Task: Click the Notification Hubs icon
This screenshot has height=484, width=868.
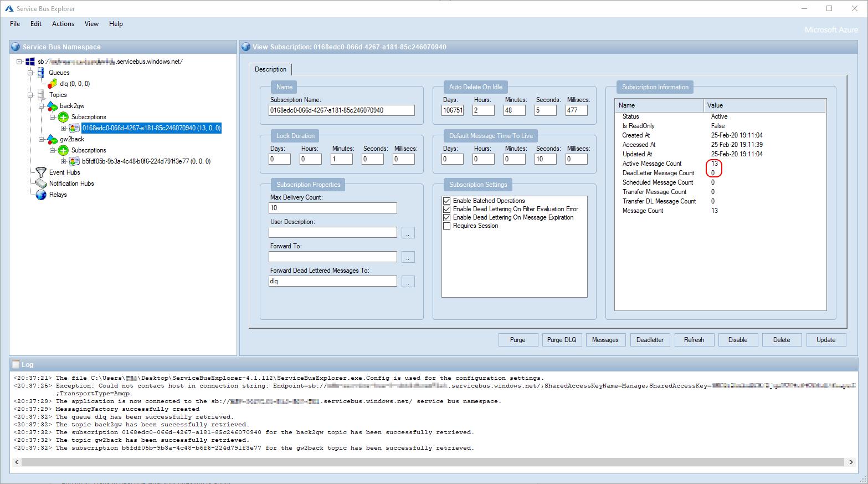Action: coord(41,184)
